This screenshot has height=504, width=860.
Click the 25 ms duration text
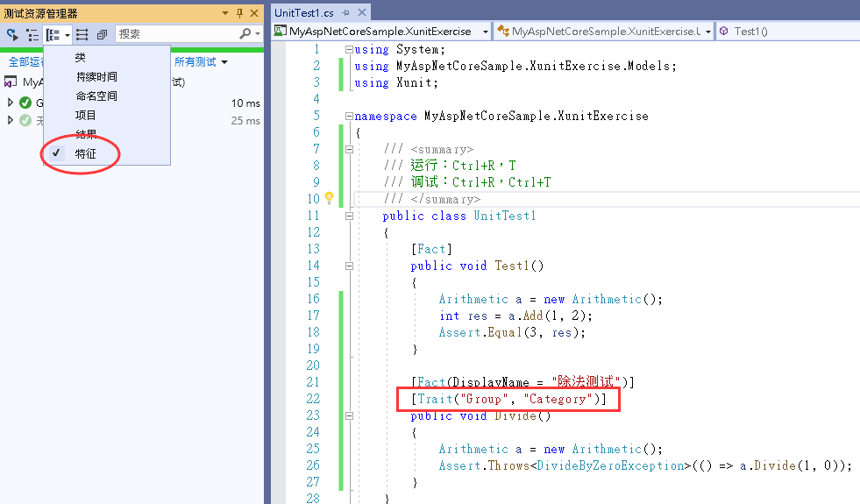pyautogui.click(x=245, y=121)
